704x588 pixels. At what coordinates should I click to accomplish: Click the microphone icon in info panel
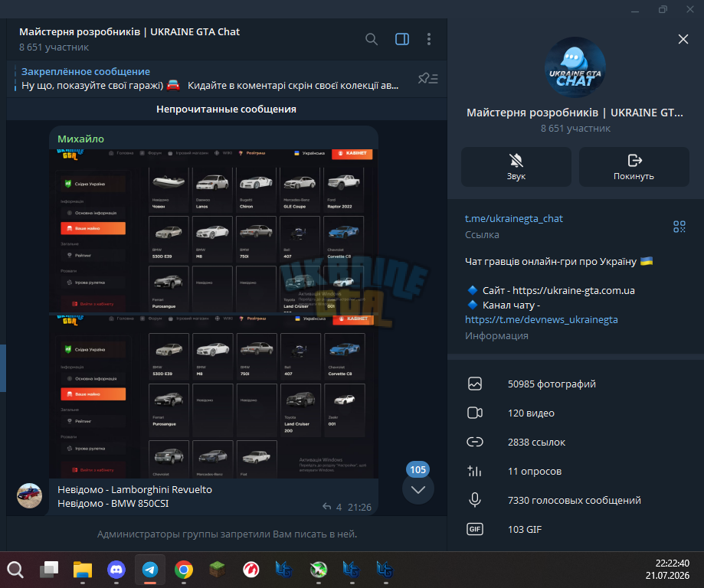[x=475, y=500]
